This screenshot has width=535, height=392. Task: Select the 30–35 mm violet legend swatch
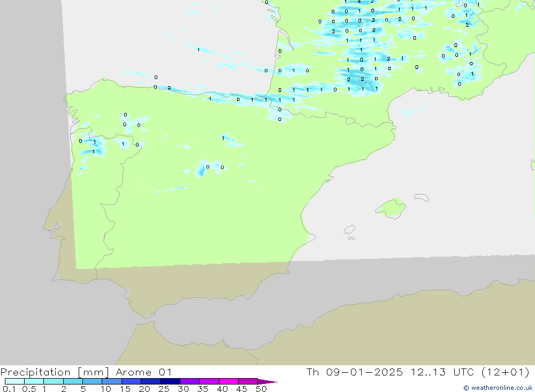point(190,381)
